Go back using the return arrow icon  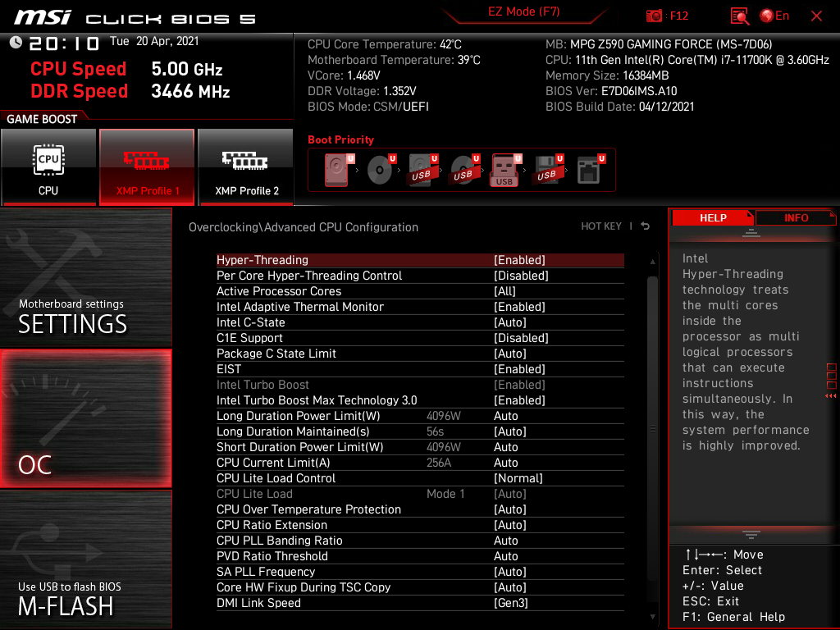646,226
